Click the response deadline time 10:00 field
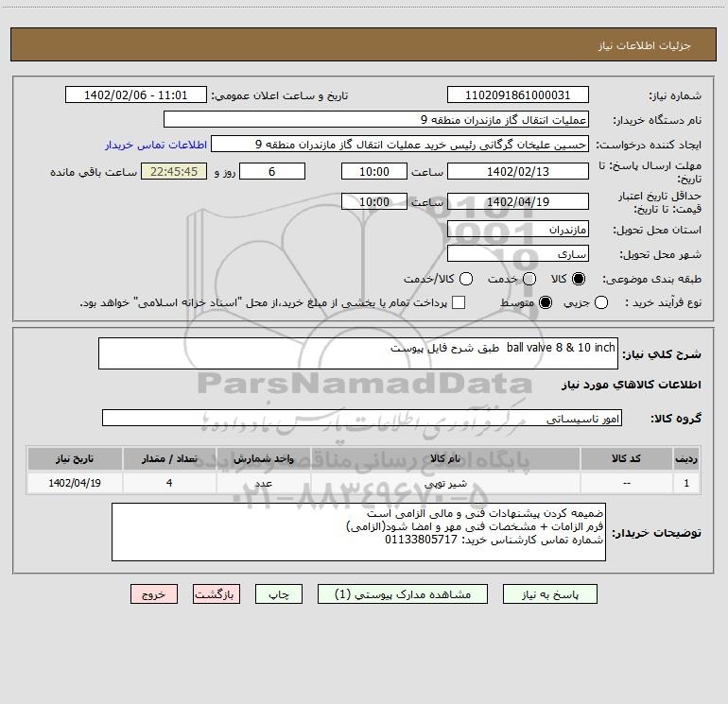The width and height of the screenshot is (728, 704). tap(374, 171)
